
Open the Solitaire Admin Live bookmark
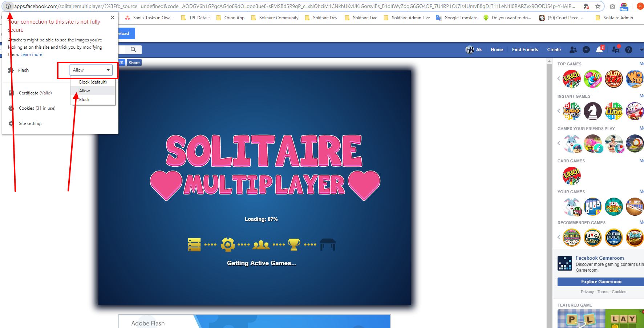(x=407, y=18)
